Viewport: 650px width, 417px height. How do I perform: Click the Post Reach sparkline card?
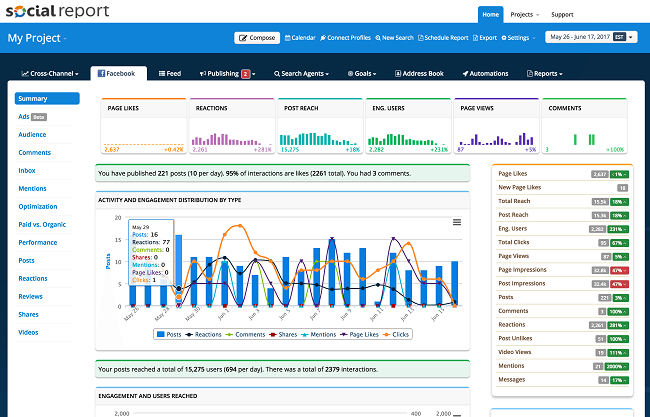(x=320, y=126)
